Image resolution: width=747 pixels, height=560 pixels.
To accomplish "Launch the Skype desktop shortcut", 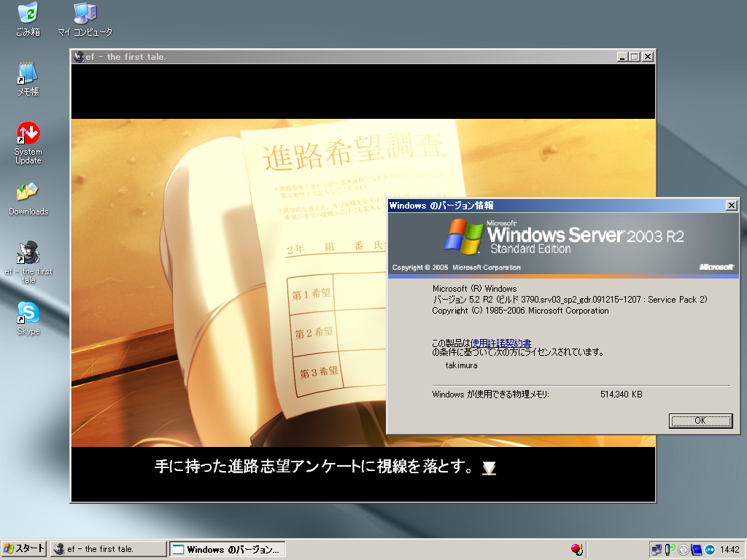I will [x=28, y=318].
